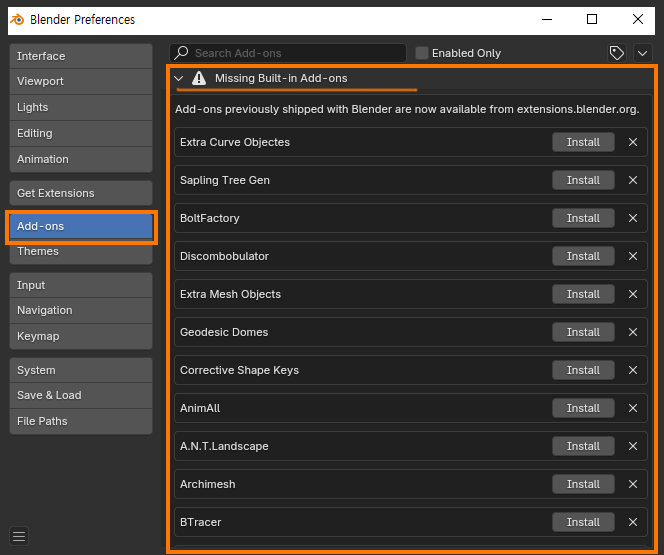This screenshot has width=664, height=555.
Task: Minimize the Blender Preferences window
Action: (x=547, y=19)
